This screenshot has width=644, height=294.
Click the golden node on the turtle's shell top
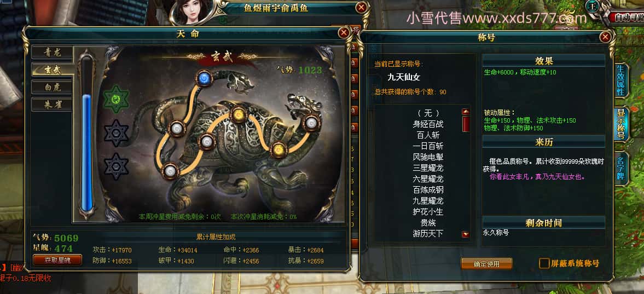pos(238,115)
